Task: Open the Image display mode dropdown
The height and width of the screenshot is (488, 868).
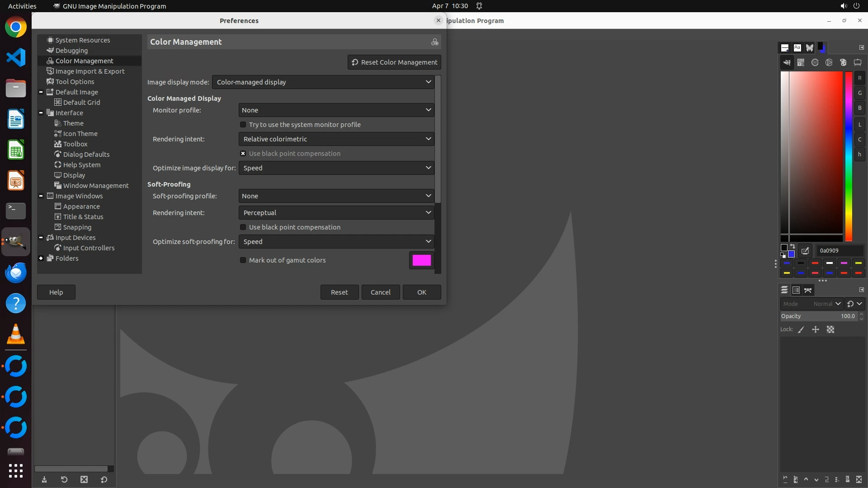Action: click(323, 82)
